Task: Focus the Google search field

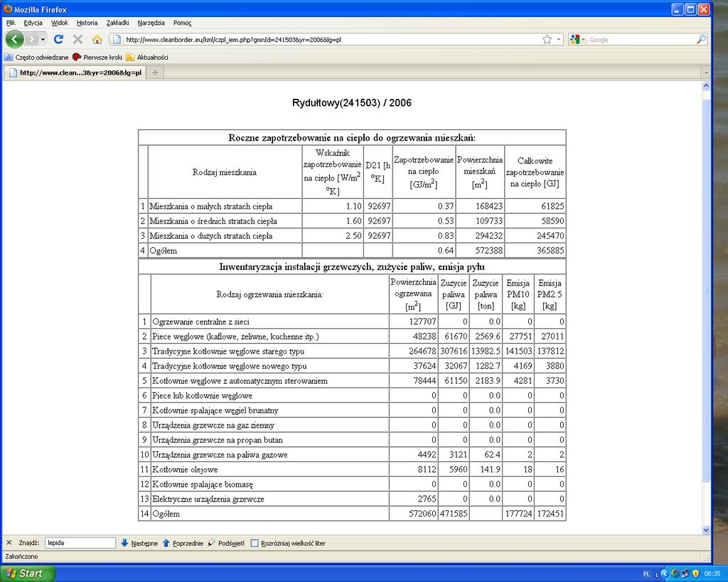Action: click(641, 40)
